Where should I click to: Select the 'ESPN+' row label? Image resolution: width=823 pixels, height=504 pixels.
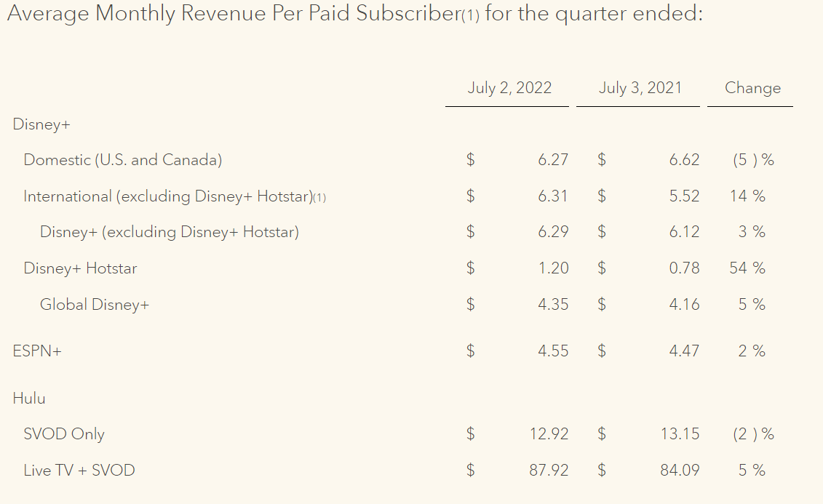click(x=37, y=351)
